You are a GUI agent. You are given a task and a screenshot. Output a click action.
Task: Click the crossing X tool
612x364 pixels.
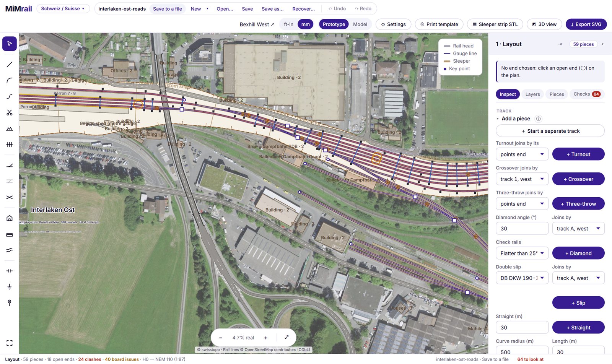point(10,197)
